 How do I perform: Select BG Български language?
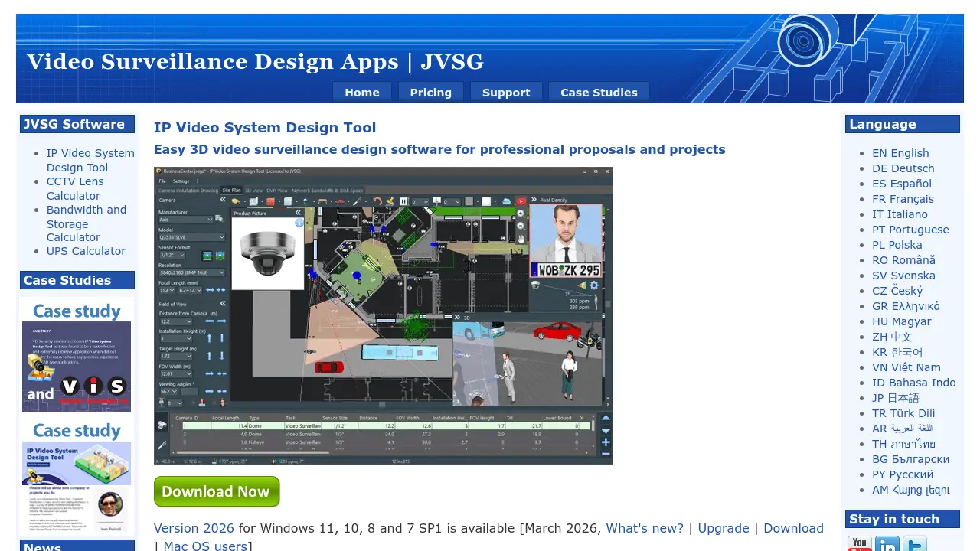click(910, 459)
